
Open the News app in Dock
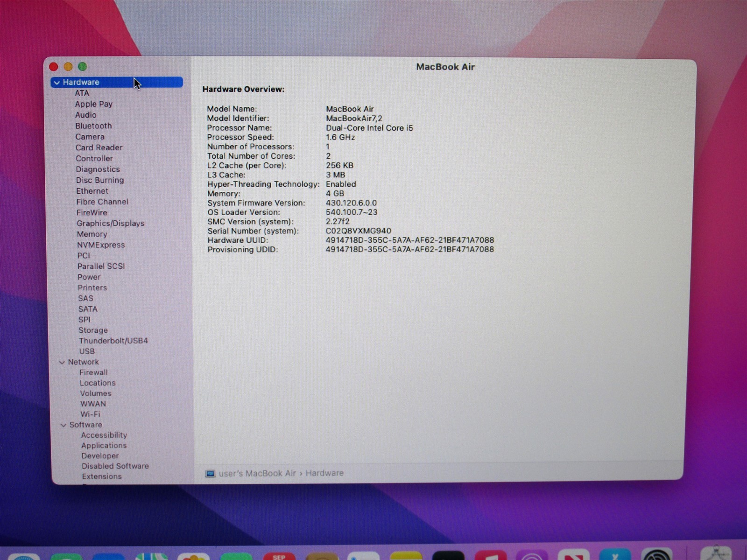coord(573,556)
